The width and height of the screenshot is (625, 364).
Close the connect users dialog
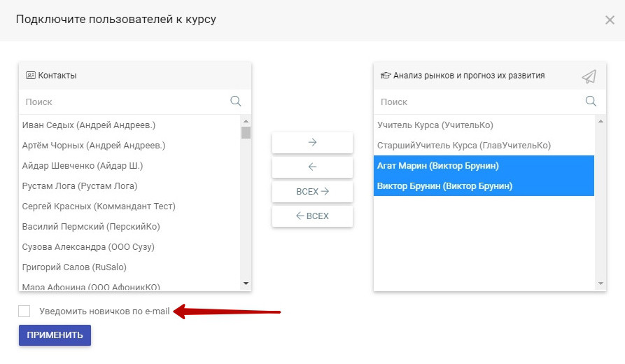[609, 20]
